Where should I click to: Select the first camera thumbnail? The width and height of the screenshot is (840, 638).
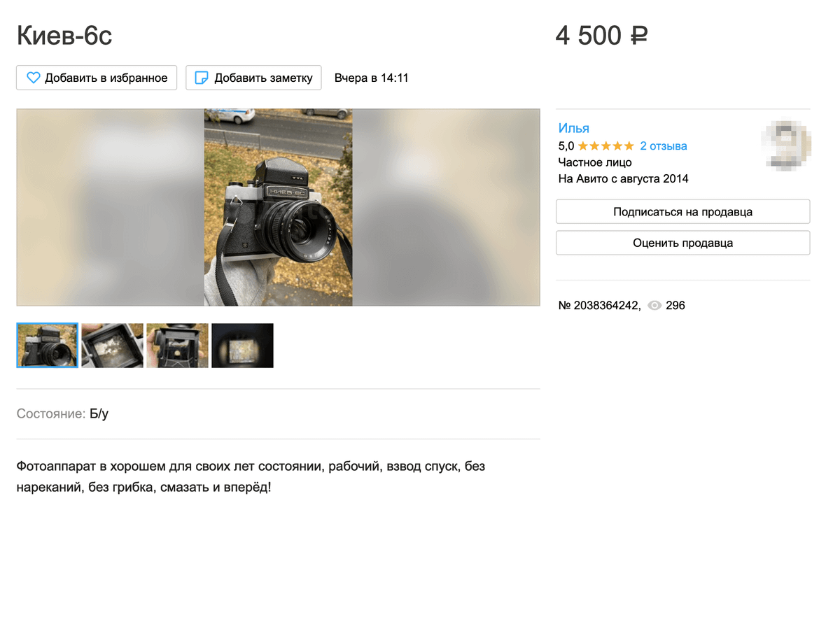coord(48,345)
